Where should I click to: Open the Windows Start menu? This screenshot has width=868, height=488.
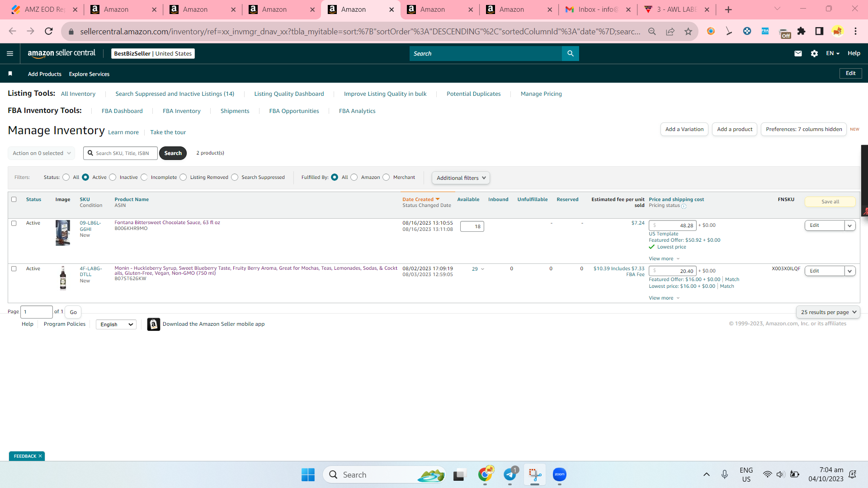pos(308,474)
